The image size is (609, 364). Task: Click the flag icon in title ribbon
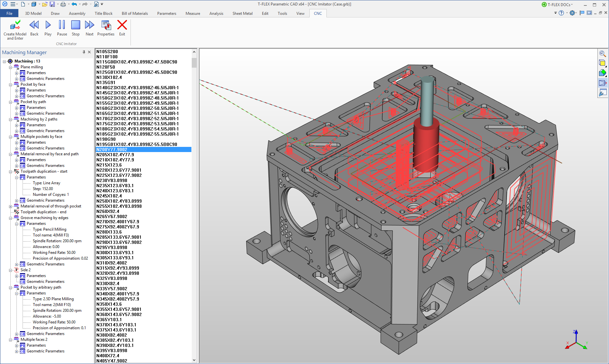[x=582, y=13]
